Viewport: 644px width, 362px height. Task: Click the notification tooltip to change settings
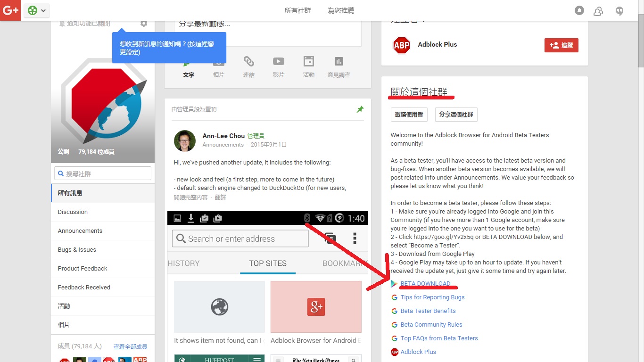[x=169, y=48]
